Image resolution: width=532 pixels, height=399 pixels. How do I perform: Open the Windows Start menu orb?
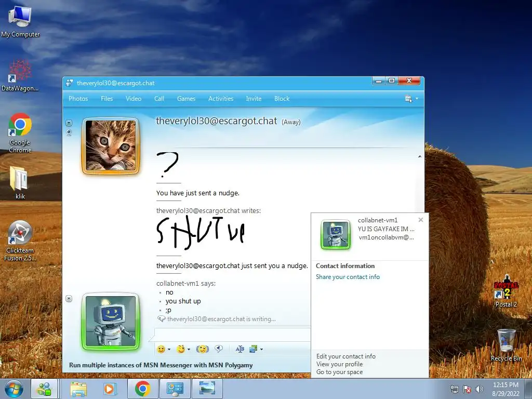14,389
